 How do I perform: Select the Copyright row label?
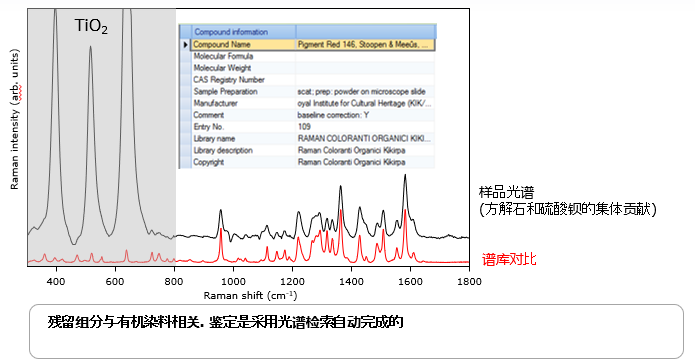coord(208,162)
